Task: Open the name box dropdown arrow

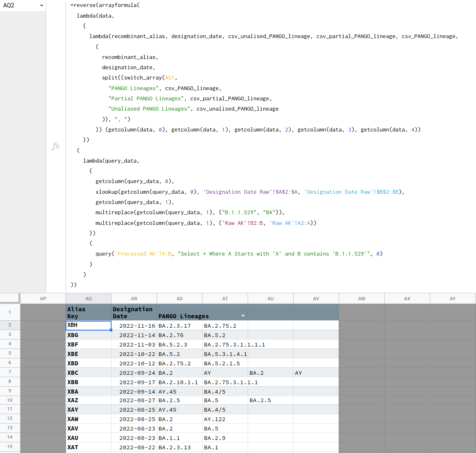Action: 41,5
